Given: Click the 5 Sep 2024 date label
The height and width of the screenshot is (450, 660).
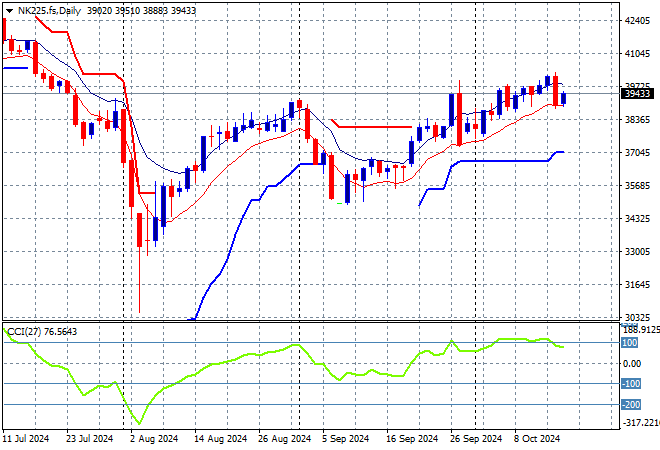Looking at the screenshot, I should pos(346,439).
